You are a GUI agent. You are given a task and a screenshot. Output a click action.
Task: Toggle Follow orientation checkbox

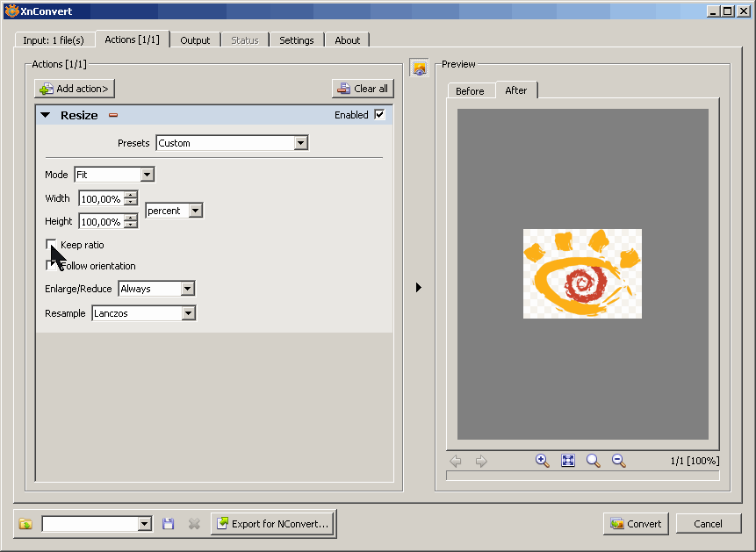[x=51, y=266]
